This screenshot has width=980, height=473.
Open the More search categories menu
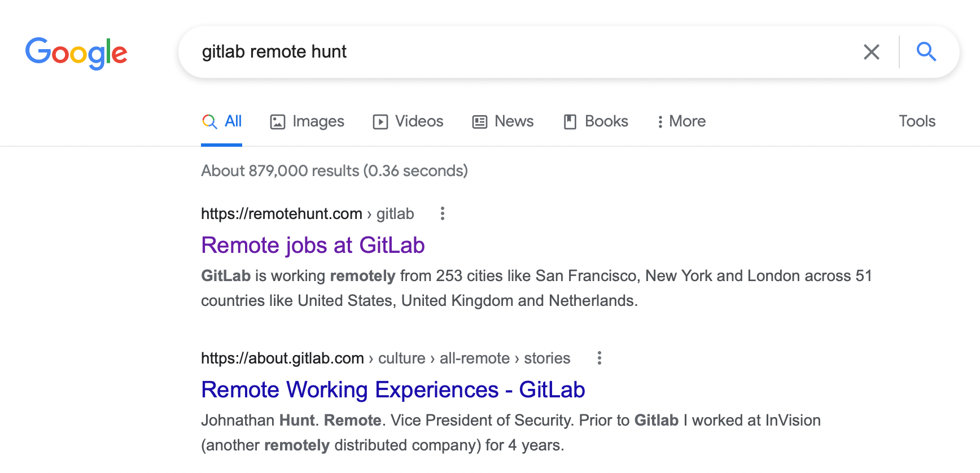681,121
